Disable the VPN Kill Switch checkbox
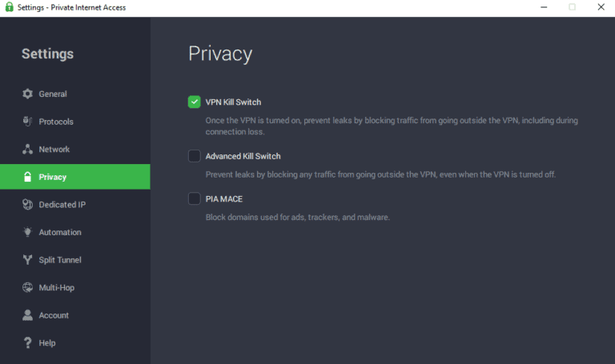Screen dimensions: 615x364 [194, 102]
